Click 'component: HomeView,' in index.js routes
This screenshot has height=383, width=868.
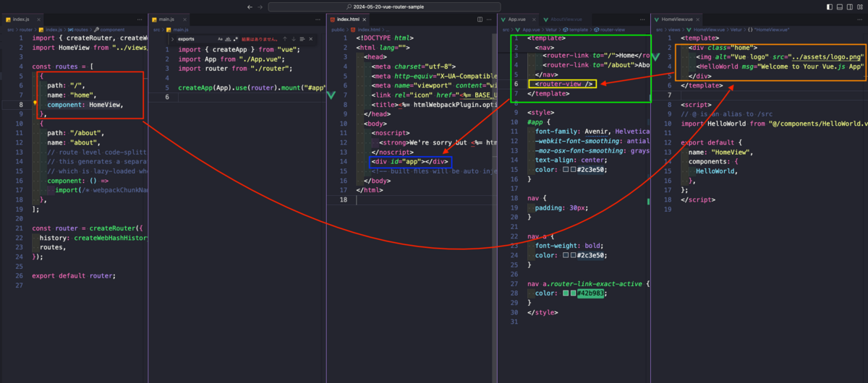pos(85,104)
